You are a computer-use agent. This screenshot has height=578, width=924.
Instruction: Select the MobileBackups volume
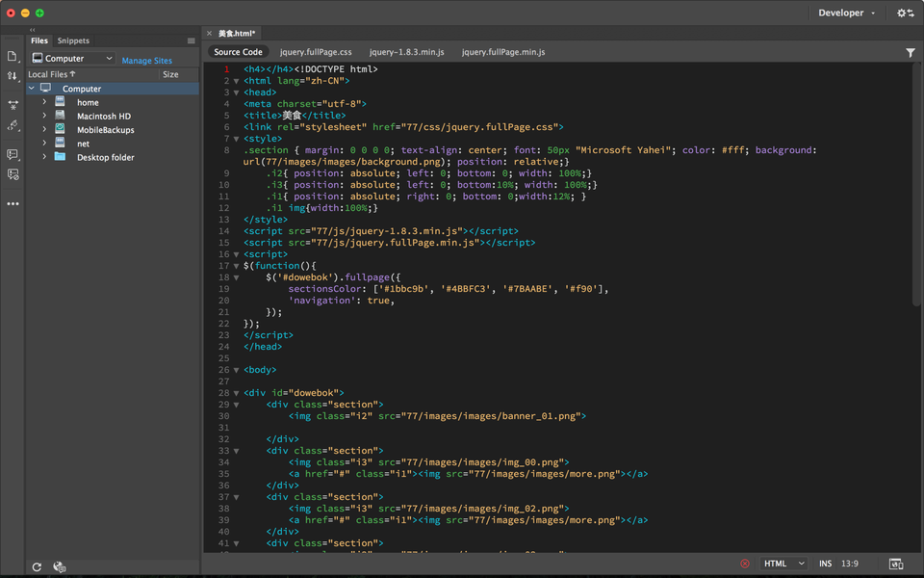[106, 130]
